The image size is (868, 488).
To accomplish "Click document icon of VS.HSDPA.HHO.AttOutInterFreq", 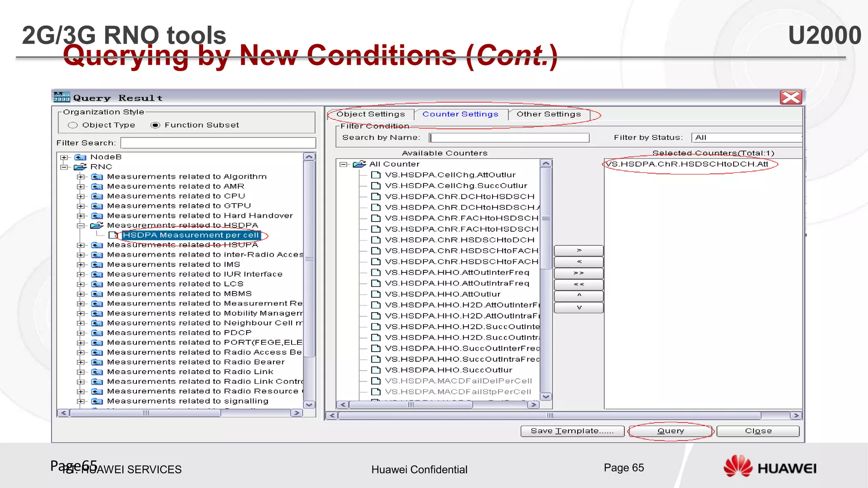I will [376, 272].
